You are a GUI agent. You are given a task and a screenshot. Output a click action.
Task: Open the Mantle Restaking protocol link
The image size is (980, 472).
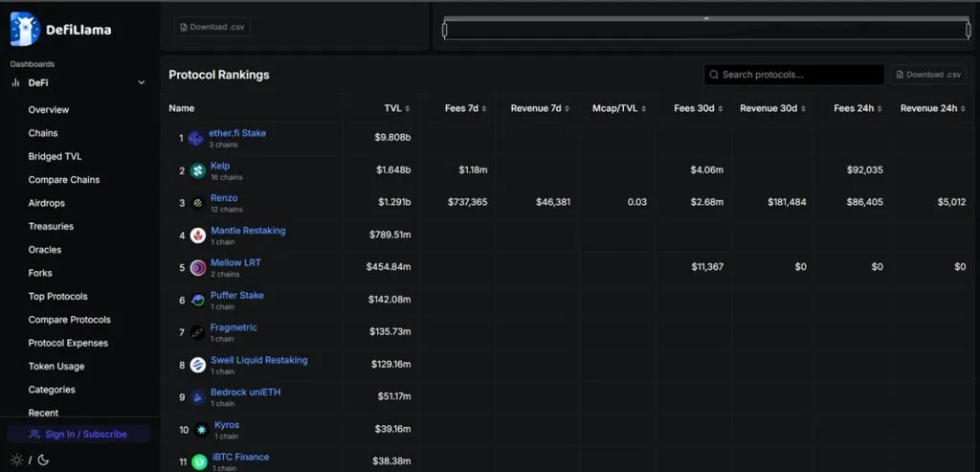point(248,230)
